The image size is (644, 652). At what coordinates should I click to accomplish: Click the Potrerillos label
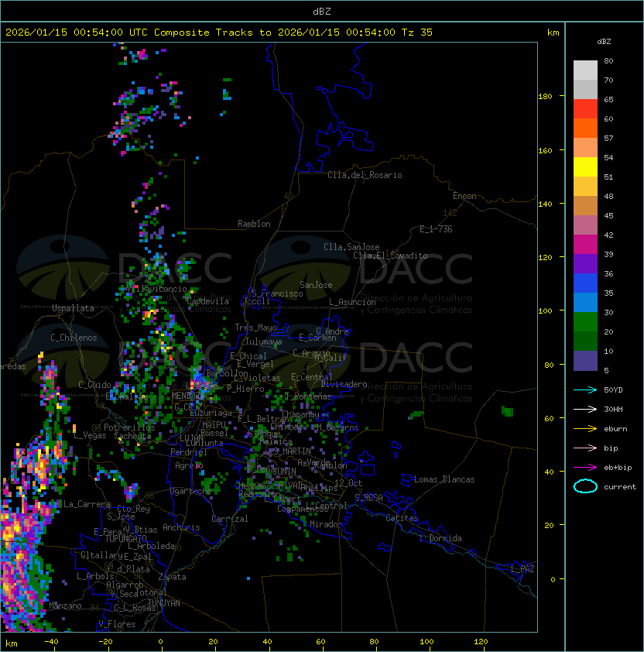tap(129, 427)
